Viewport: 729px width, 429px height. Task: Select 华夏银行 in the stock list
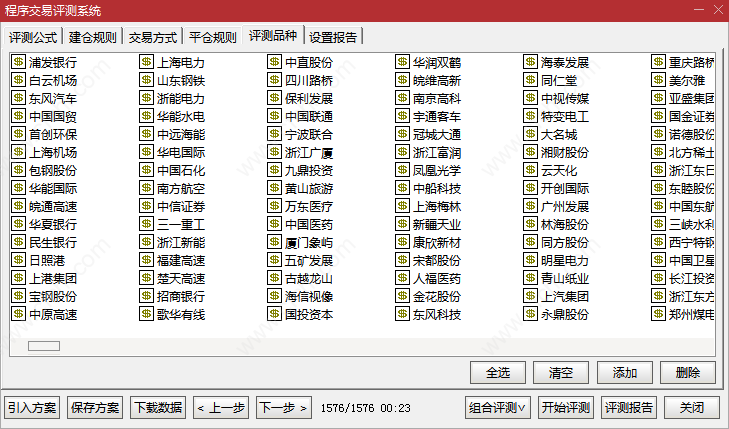53,224
